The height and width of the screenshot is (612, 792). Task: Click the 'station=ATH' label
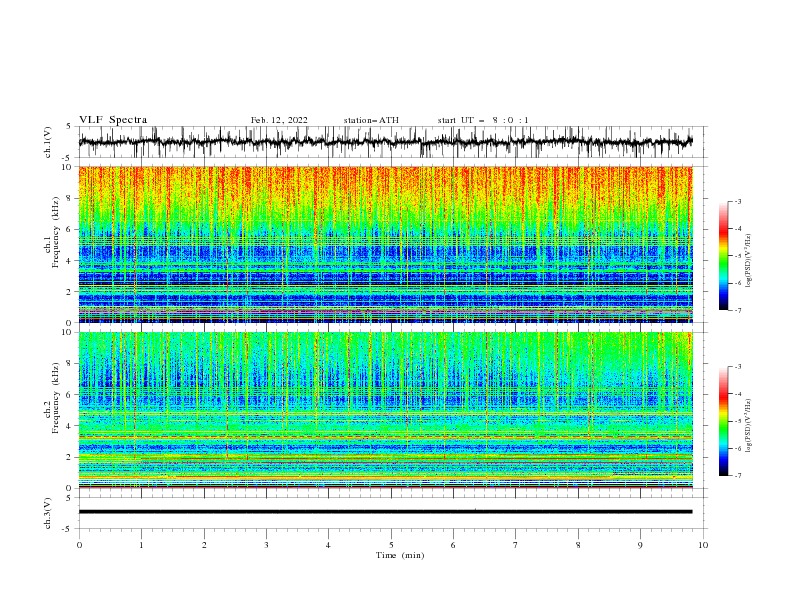click(x=371, y=120)
